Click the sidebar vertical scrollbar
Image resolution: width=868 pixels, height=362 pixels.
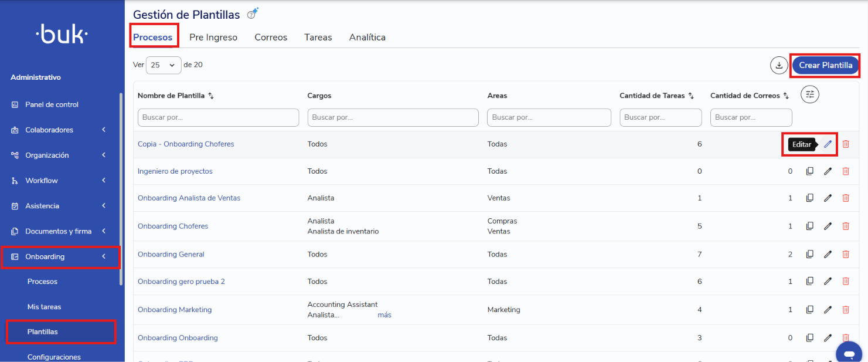click(x=121, y=188)
